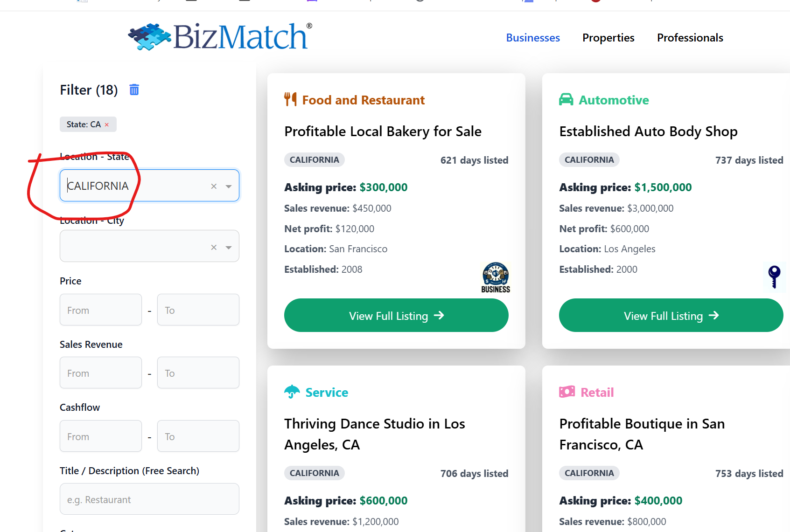This screenshot has width=790, height=532.
Task: Open the Businesses tab
Action: (533, 38)
